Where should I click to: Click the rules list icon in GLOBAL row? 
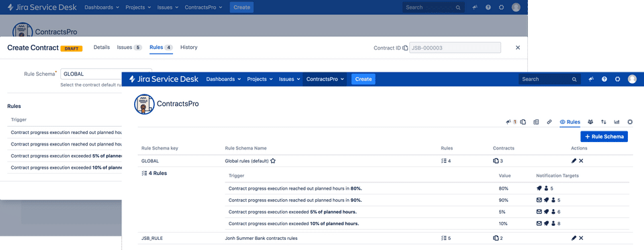click(x=443, y=161)
